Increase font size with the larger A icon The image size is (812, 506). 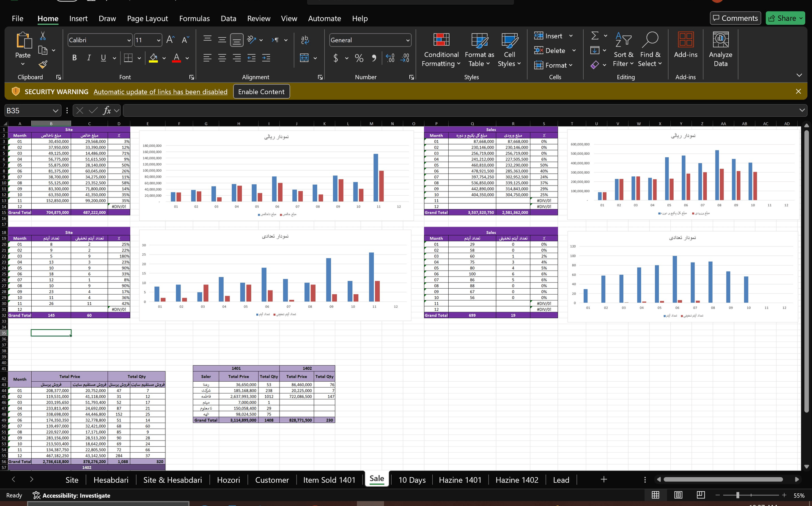(170, 40)
